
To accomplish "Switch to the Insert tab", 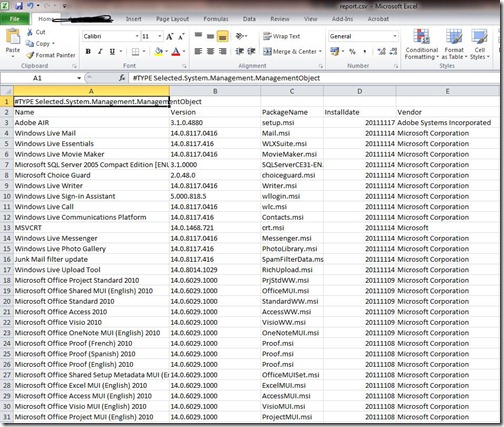I will (x=133, y=19).
